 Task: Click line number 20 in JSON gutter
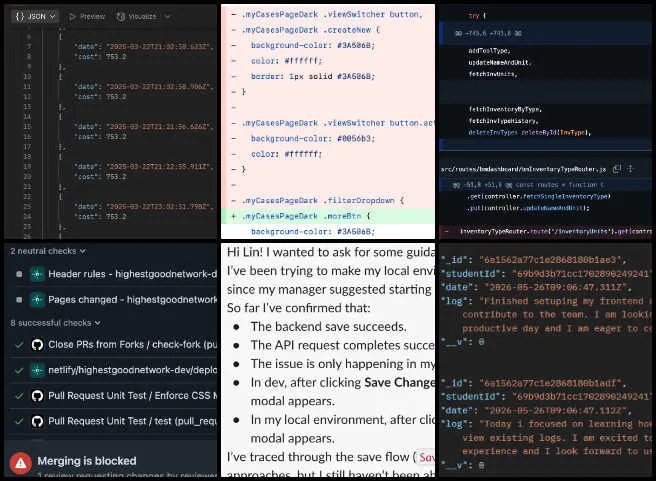(x=27, y=177)
